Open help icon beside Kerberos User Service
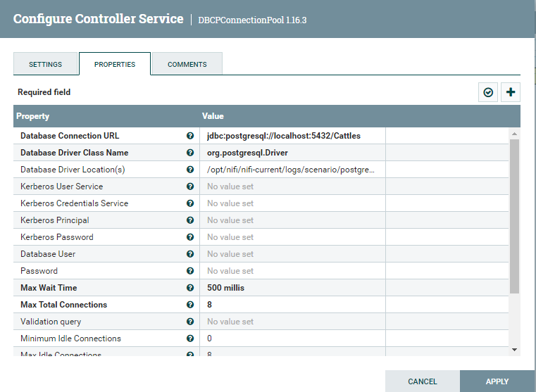The height and width of the screenshot is (392, 536). tap(190, 186)
